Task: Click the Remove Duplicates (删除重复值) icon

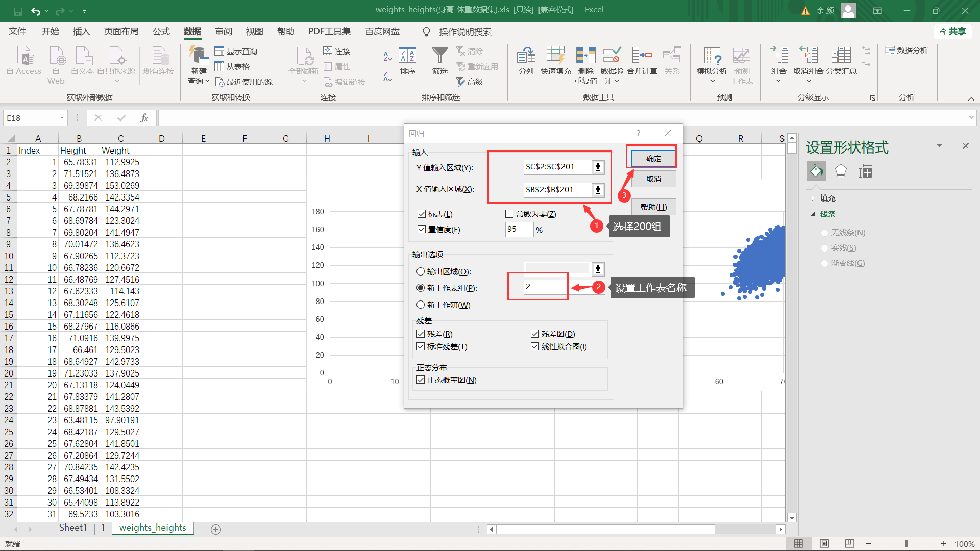Action: [x=585, y=55]
